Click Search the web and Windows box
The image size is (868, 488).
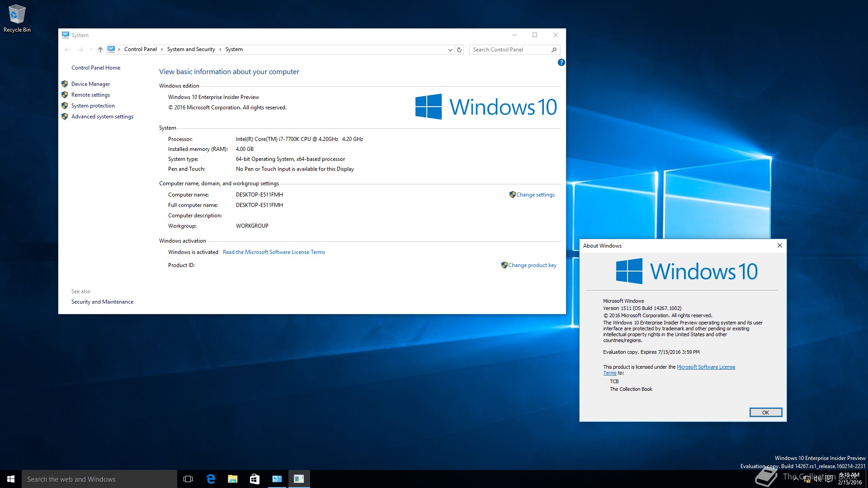click(x=99, y=479)
